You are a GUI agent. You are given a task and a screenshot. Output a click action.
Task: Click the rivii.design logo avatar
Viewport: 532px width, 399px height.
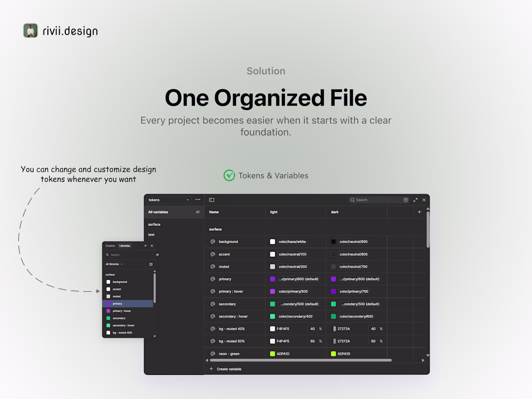[30, 30]
